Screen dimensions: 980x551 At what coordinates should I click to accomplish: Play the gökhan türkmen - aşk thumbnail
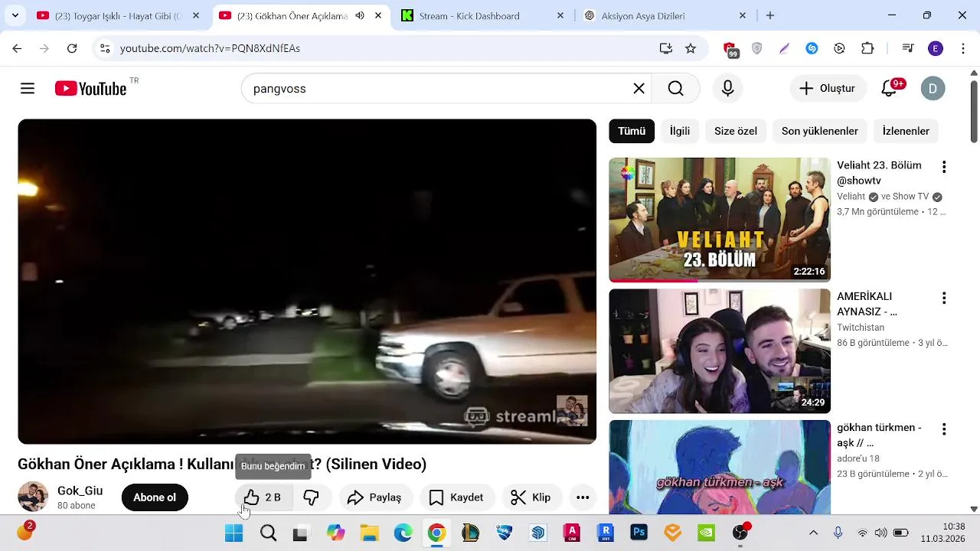pyautogui.click(x=720, y=467)
